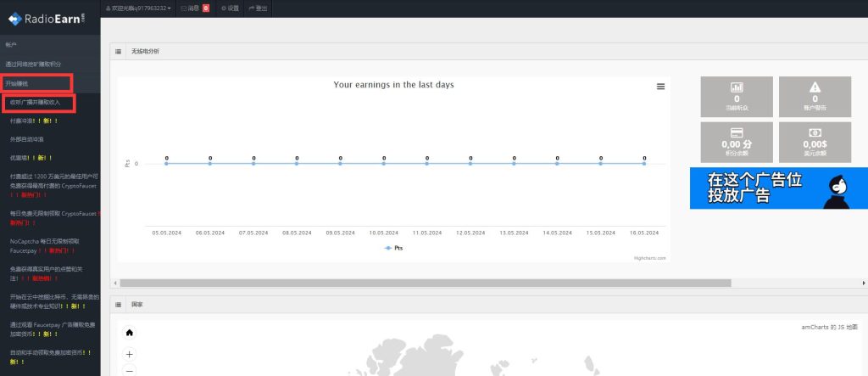868x376 pixels.
Task: Click the 13.05.2024 axis date label
Action: [x=514, y=233]
